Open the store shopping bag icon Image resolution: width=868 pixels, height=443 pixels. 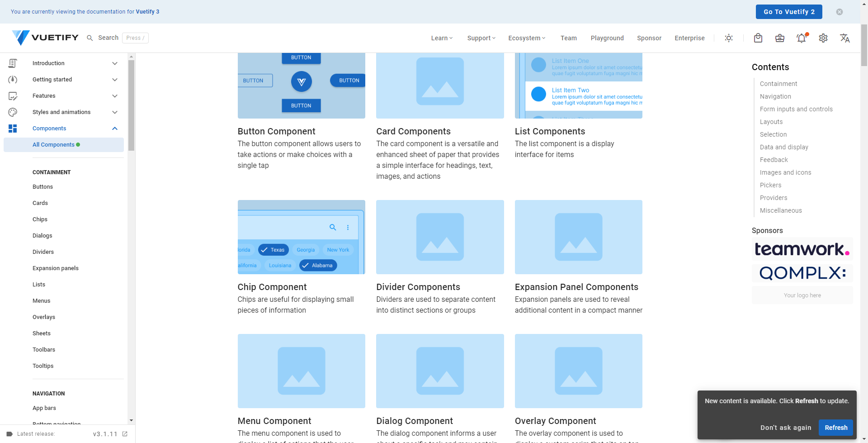(758, 38)
